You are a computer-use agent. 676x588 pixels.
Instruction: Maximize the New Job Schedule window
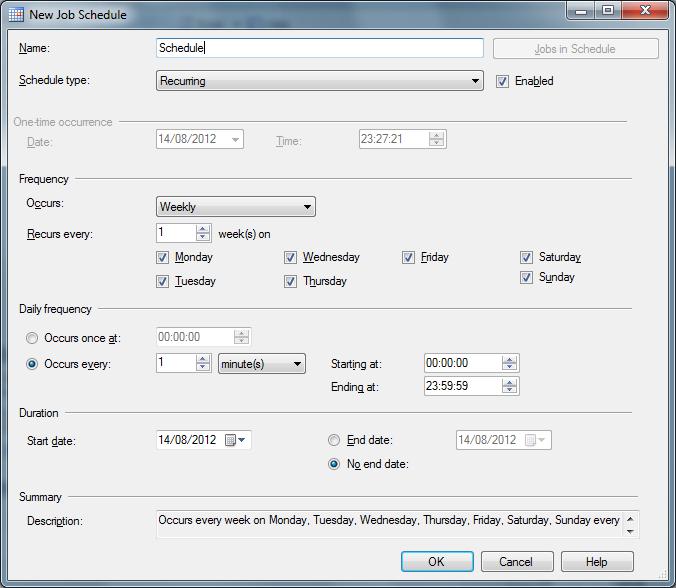point(608,10)
